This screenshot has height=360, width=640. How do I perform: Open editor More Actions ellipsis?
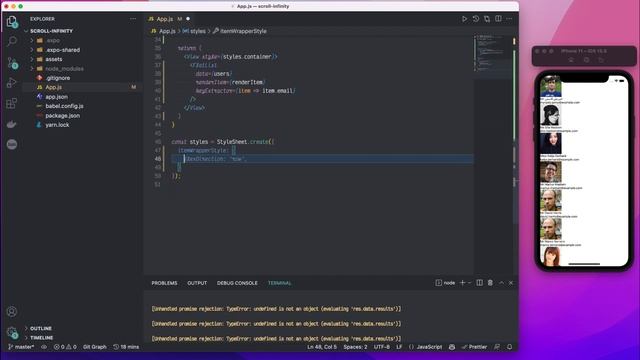[509, 19]
